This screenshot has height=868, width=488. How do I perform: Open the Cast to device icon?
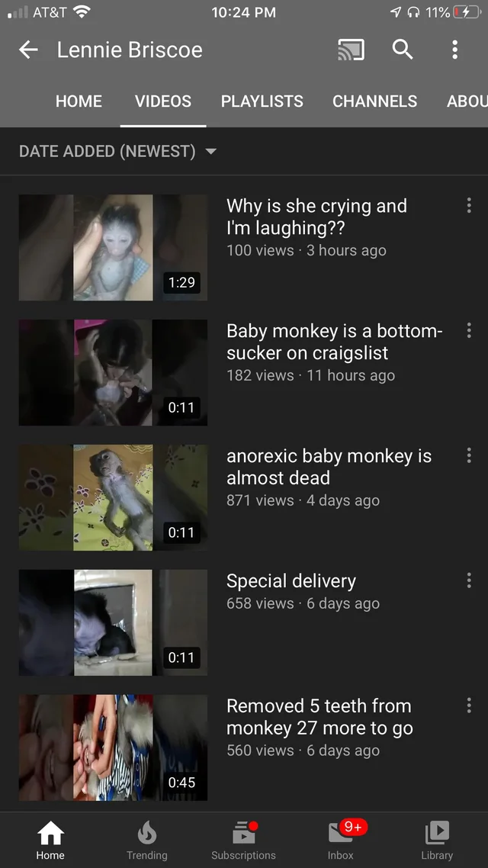352,50
